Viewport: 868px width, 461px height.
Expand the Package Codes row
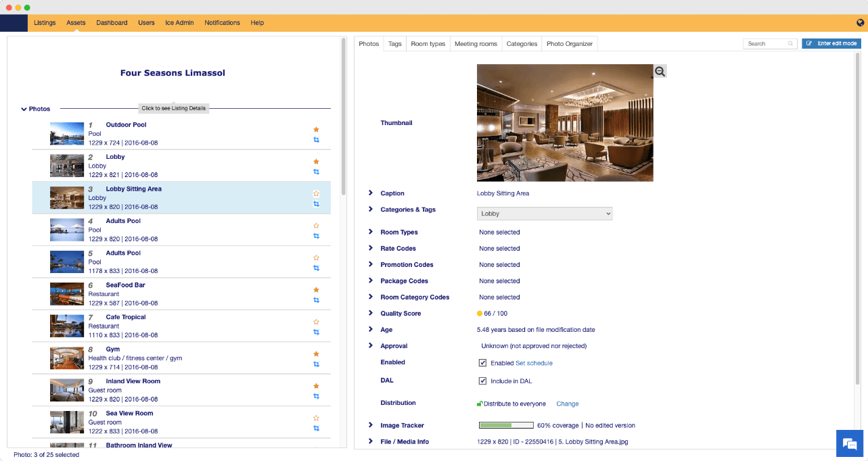coord(371,281)
